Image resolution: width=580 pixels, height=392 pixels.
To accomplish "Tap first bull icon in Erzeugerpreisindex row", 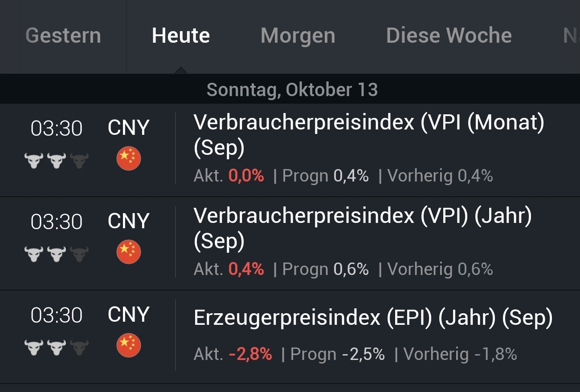I will point(34,347).
